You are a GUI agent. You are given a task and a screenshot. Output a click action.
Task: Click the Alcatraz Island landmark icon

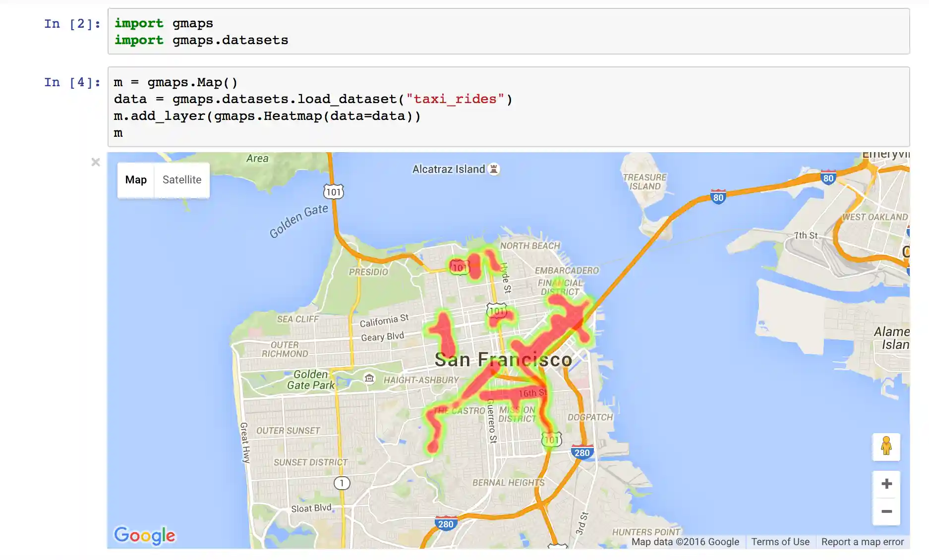494,169
